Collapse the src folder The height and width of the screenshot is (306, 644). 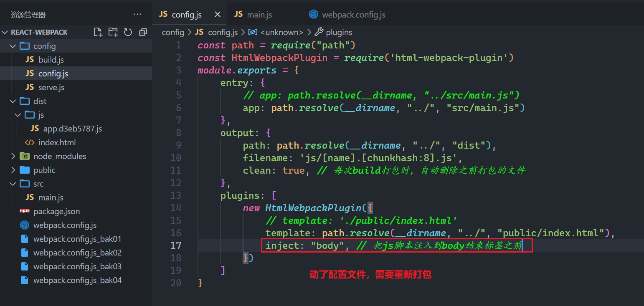(x=13, y=184)
